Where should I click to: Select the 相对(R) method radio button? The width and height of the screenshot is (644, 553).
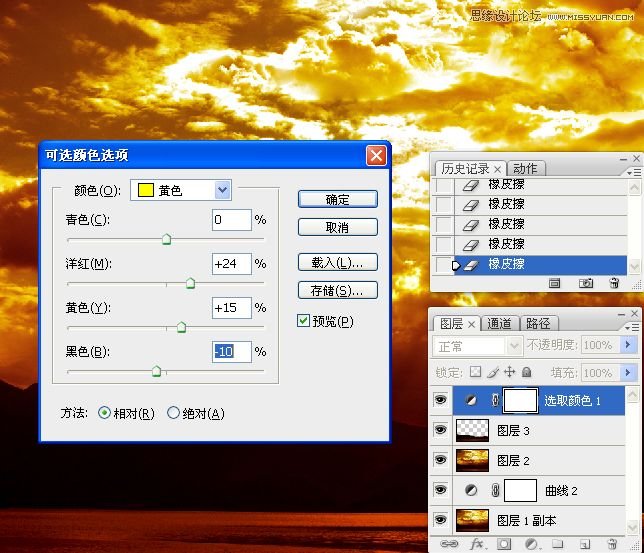pos(105,412)
